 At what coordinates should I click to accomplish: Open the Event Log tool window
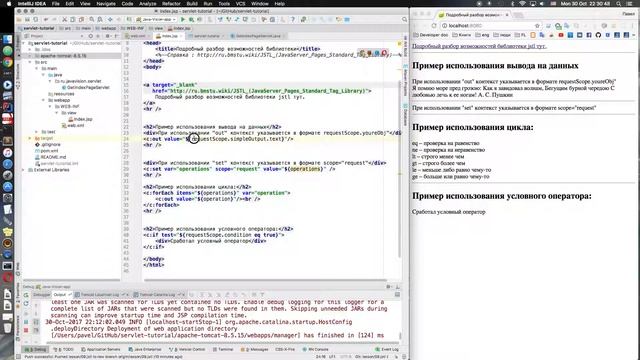[387, 349]
